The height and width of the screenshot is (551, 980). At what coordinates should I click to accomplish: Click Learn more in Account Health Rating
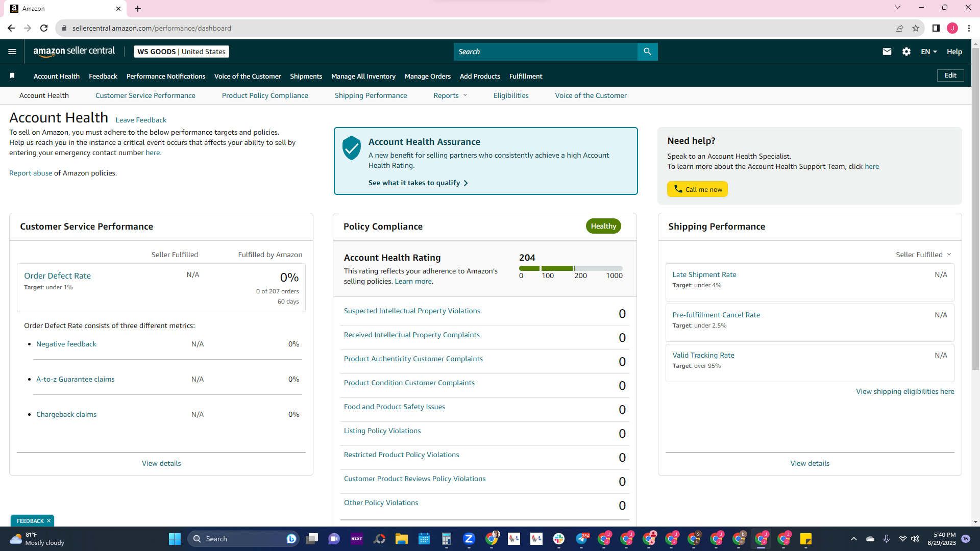point(413,281)
